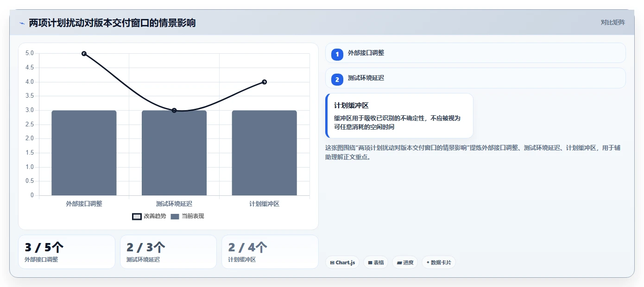The image size is (644, 287).
Task: Click the title 两项计划扰动对版本交付窗口的情景影响
Action: (x=112, y=23)
